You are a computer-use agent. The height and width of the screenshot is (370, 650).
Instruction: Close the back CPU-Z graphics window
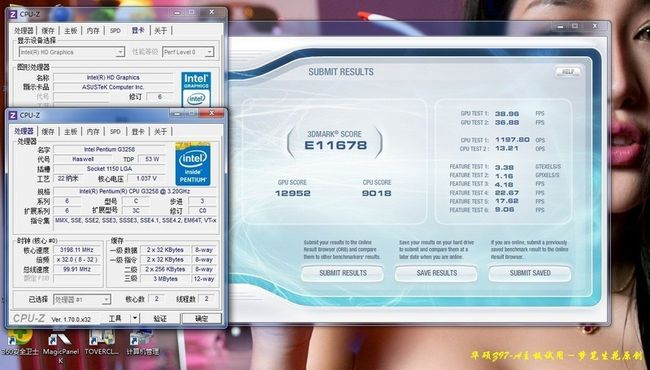(x=212, y=12)
